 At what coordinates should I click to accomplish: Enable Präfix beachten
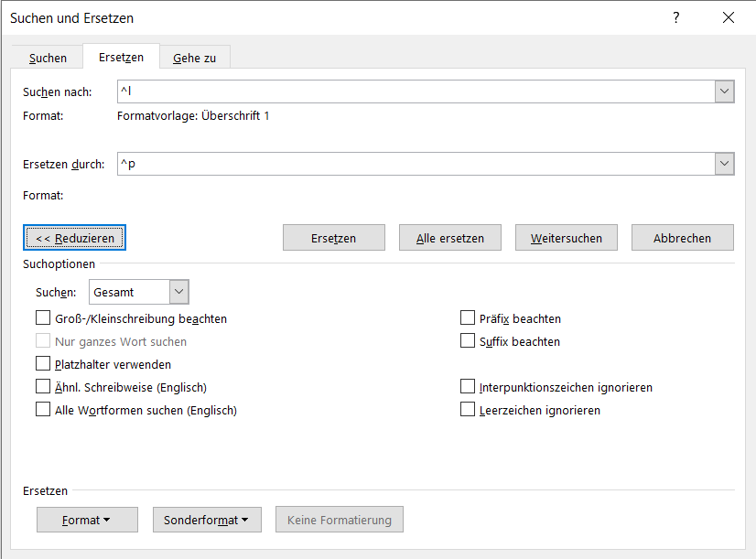(468, 317)
